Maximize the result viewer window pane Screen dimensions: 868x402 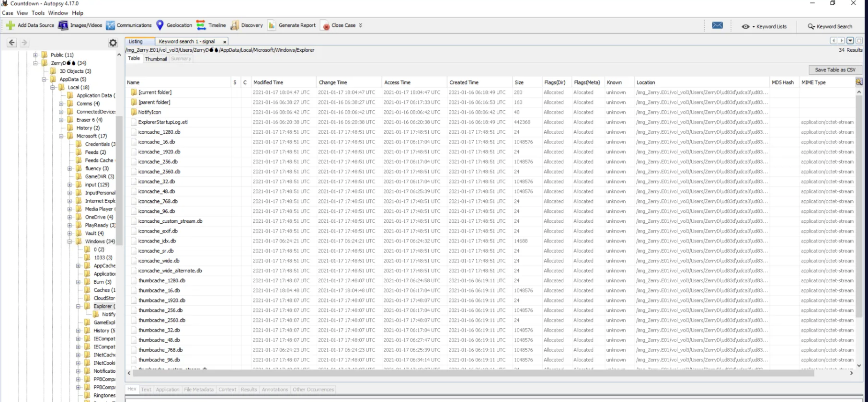859,41
